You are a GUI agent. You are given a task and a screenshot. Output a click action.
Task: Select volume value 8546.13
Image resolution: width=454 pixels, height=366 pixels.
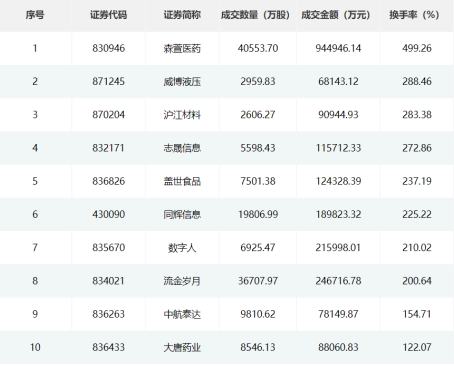point(258,347)
